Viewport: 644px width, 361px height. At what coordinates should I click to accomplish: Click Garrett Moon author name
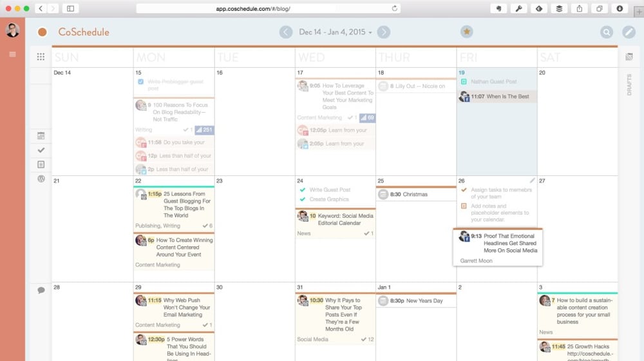pos(476,260)
